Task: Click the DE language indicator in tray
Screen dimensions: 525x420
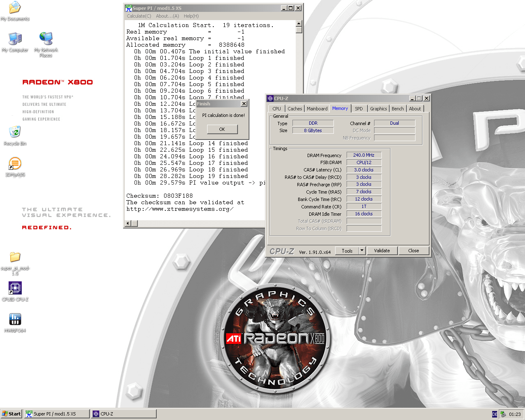Action: [x=495, y=414]
